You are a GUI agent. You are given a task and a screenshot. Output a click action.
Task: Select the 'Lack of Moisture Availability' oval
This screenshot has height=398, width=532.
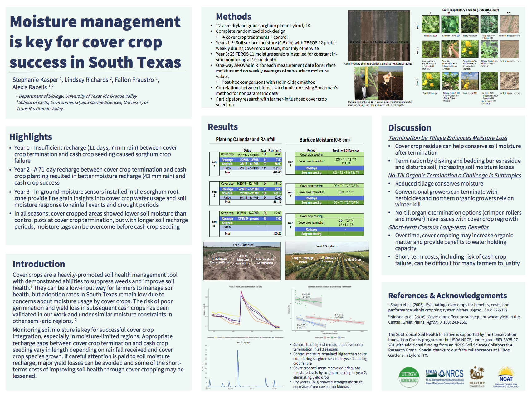click(243, 260)
